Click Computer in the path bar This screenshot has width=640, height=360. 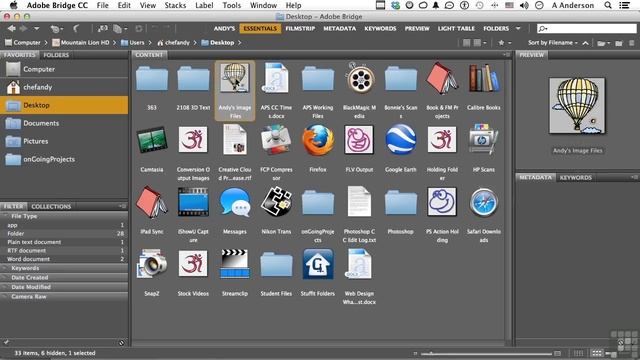(x=22, y=42)
